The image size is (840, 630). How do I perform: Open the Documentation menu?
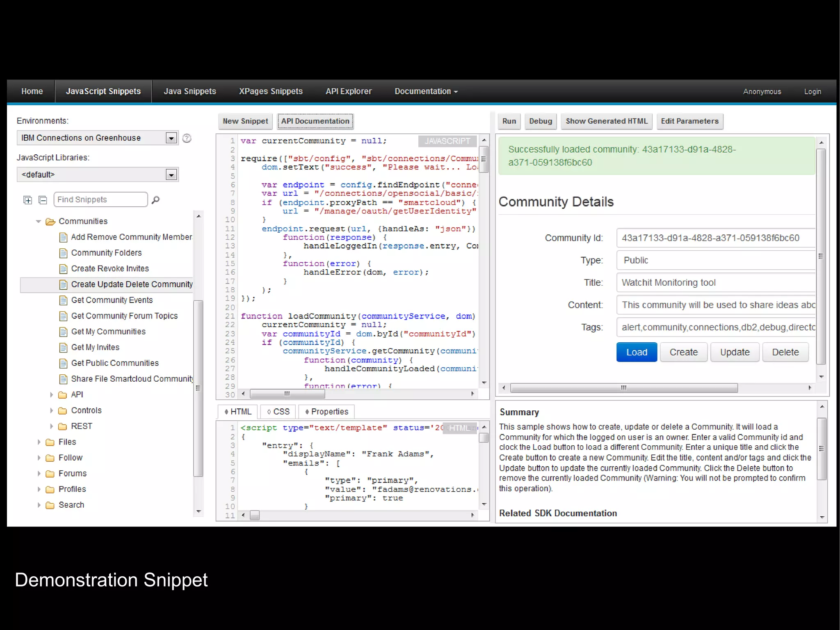click(426, 92)
